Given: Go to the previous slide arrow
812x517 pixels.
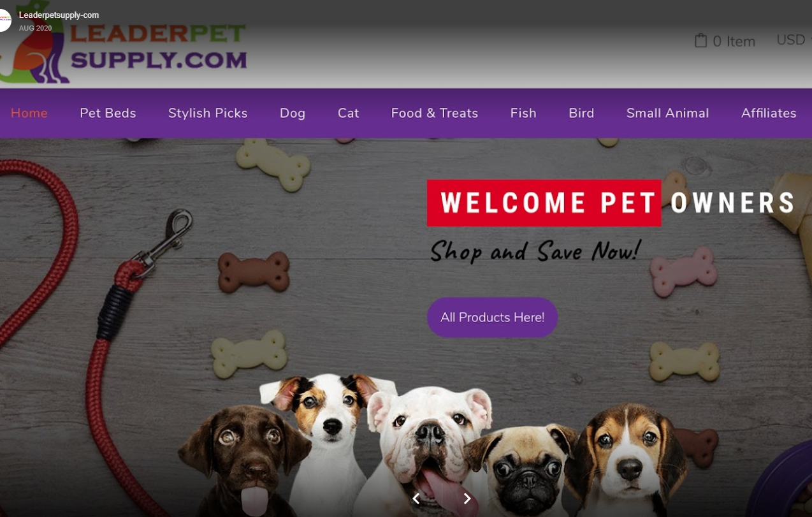Looking at the screenshot, I should click(x=416, y=499).
